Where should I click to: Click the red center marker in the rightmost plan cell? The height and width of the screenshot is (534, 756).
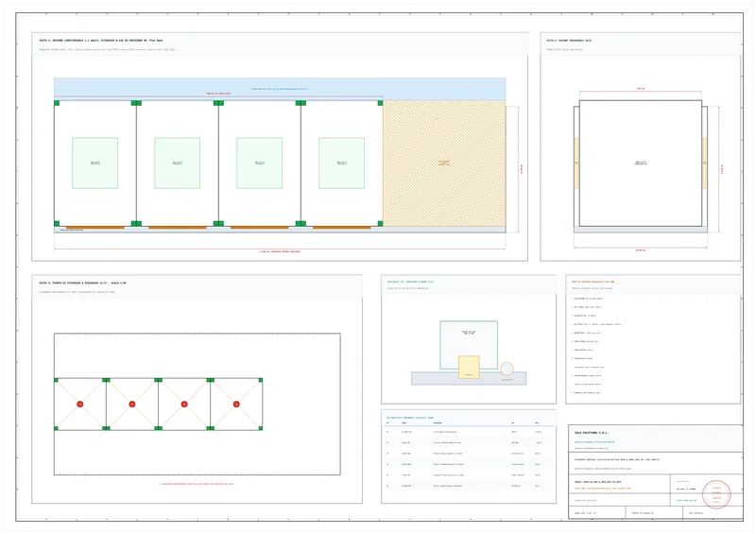[x=236, y=405]
